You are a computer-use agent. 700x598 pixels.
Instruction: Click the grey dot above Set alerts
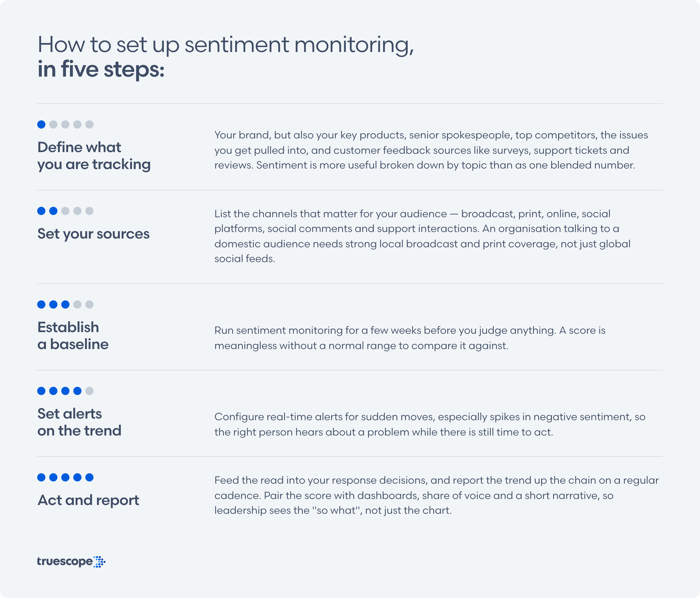click(x=89, y=391)
